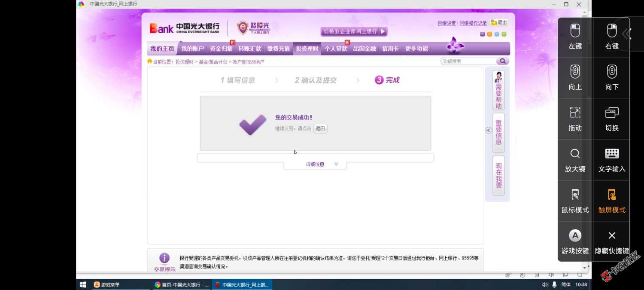Click the 返回 return button
Image resolution: width=644 pixels, height=290 pixels.
click(320, 128)
